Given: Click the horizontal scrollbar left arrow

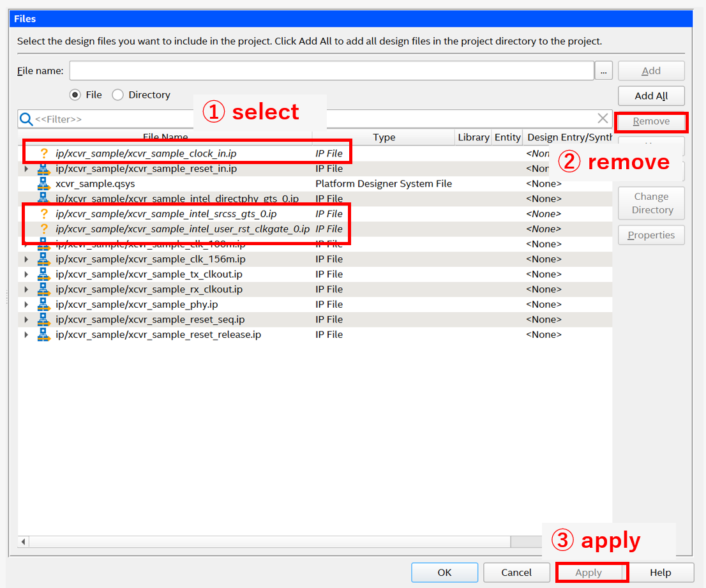Looking at the screenshot, I should (x=24, y=542).
